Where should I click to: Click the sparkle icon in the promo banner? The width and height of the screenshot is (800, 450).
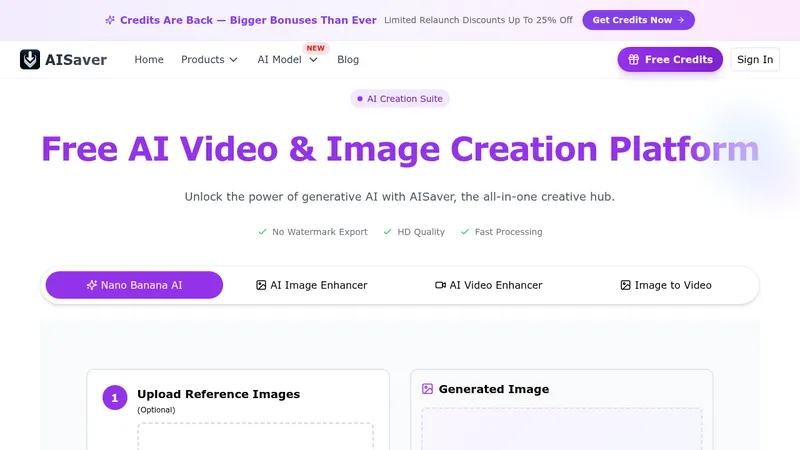point(110,20)
